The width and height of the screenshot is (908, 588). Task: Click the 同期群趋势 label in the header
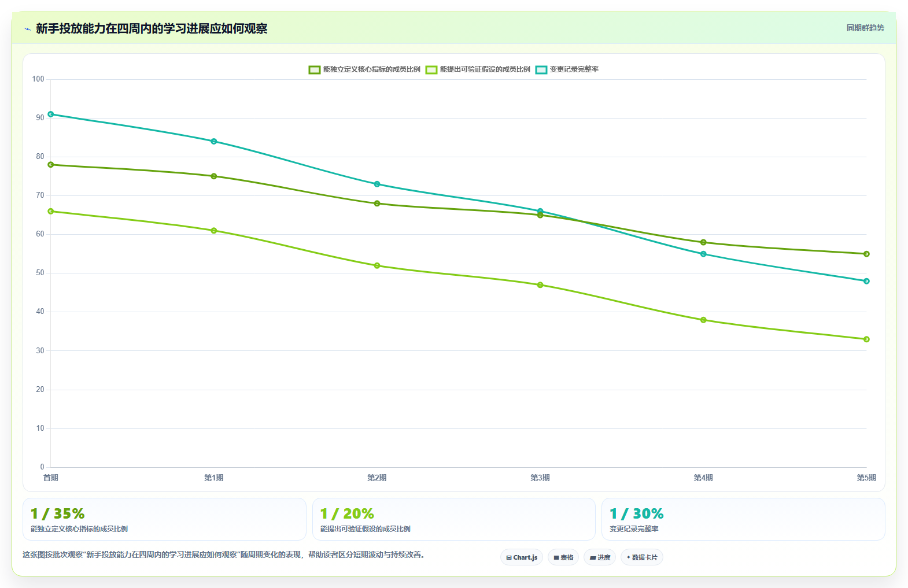(865, 28)
